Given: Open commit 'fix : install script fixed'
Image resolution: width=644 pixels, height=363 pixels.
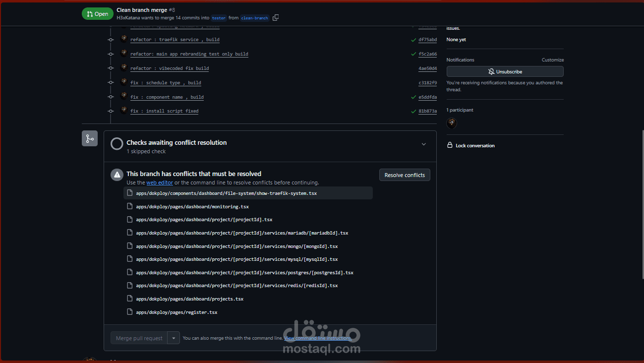Looking at the screenshot, I should tap(165, 111).
